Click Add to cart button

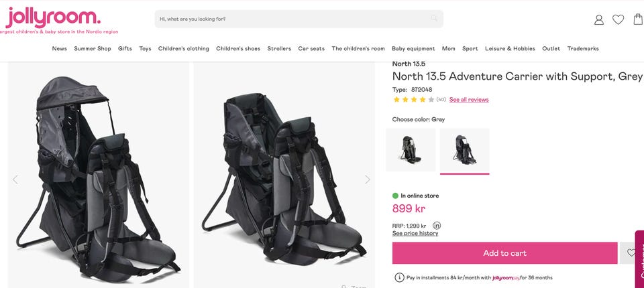coord(504,253)
